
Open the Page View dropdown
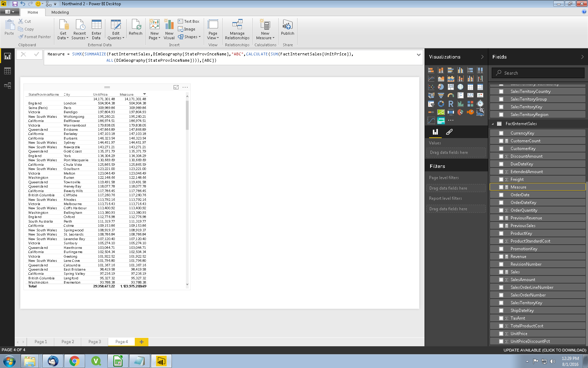coord(213,30)
